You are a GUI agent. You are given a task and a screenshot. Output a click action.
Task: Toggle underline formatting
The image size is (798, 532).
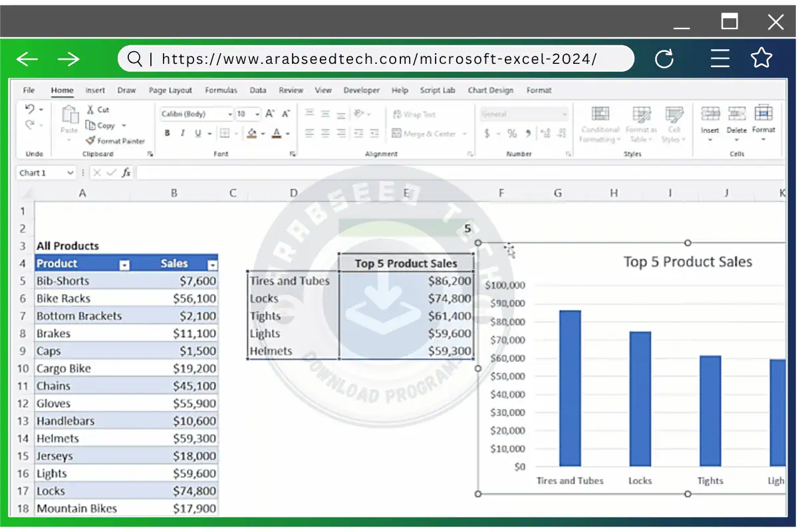[x=198, y=134]
